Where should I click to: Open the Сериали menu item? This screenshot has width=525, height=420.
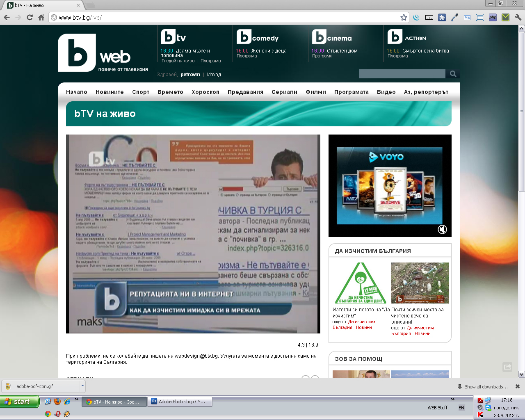click(284, 92)
